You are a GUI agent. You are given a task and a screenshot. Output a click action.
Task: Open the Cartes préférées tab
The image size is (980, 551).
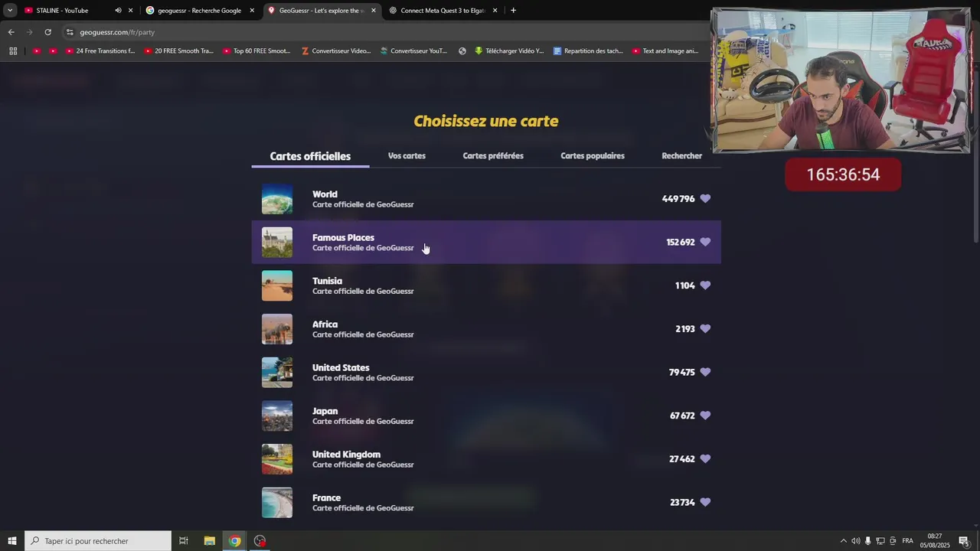pos(493,156)
